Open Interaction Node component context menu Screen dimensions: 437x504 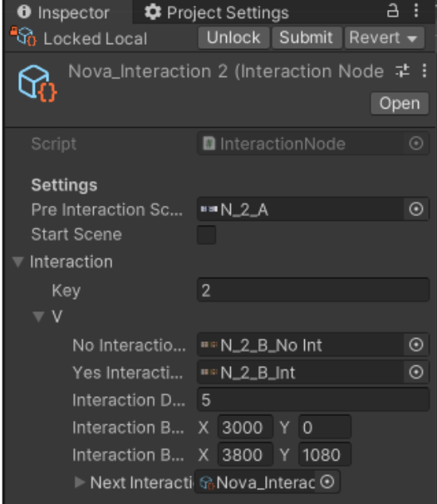[425, 71]
